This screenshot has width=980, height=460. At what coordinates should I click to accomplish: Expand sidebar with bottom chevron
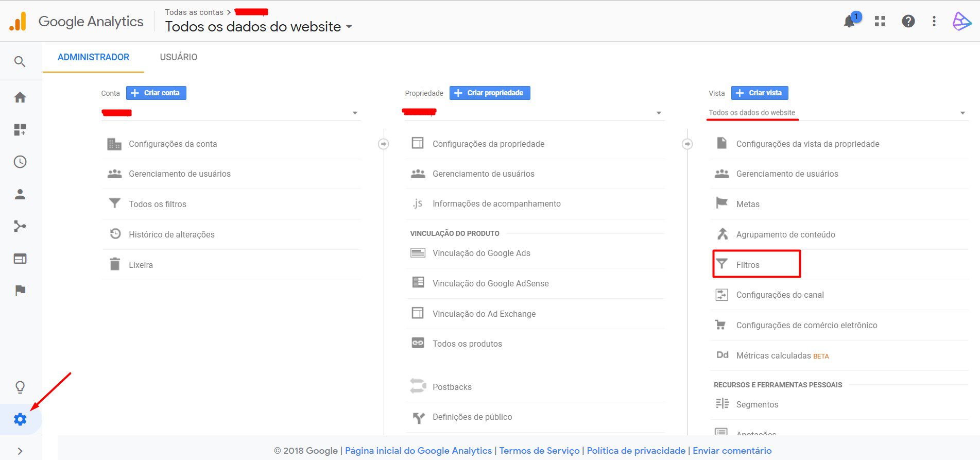(x=20, y=451)
